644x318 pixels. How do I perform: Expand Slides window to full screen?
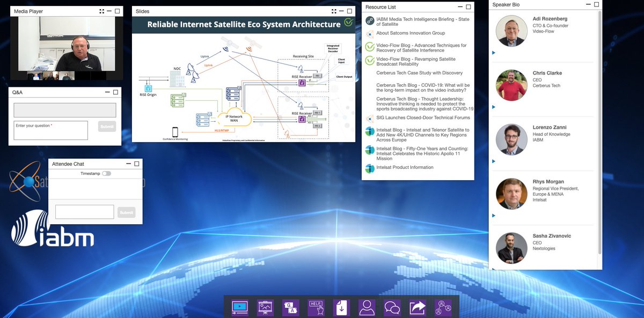point(334,11)
